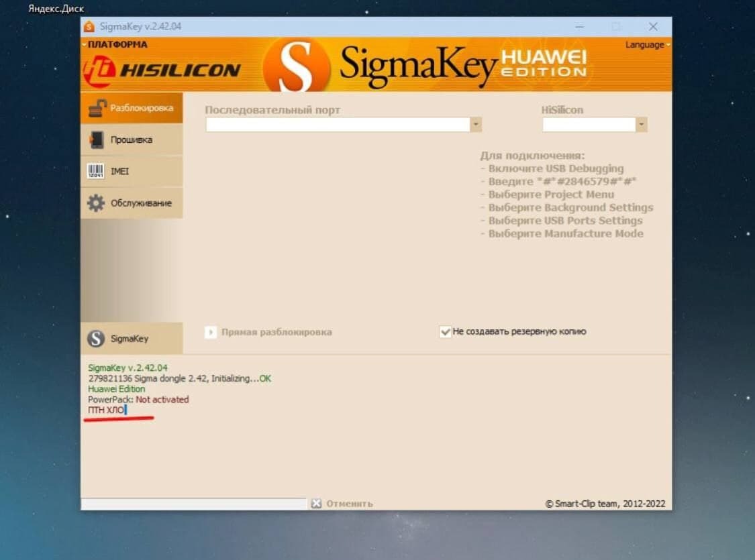Screen dimensions: 755x560
Task: Click the 'Выберите Manufacture Mode' instruction
Action: tap(562, 233)
